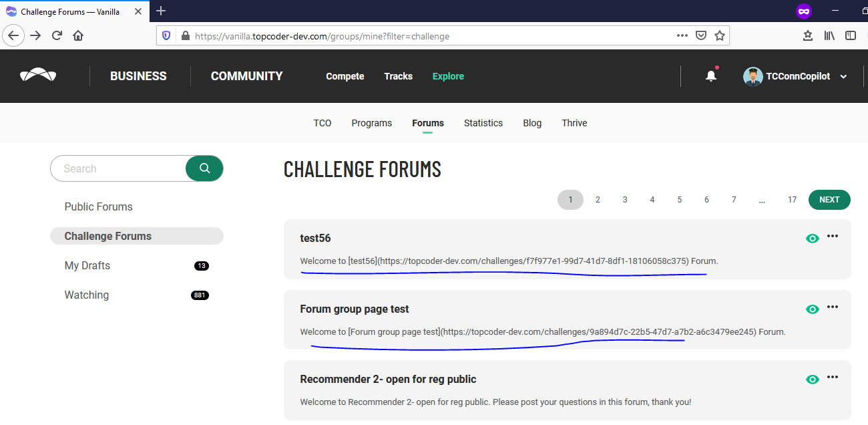Screen dimensions: 868x425
Task: Go back with the browser back arrow
Action: (15, 35)
